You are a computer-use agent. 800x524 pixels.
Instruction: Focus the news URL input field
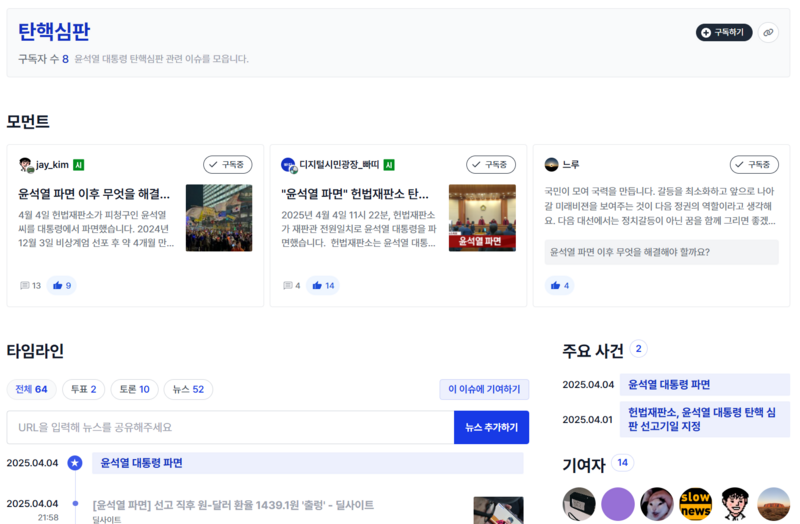230,427
